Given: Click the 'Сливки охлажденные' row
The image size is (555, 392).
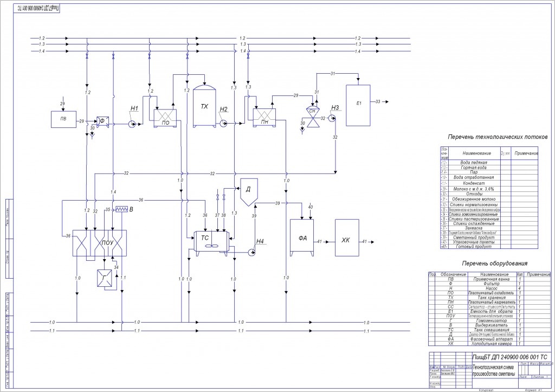Looking at the screenshot, I should (489, 224).
